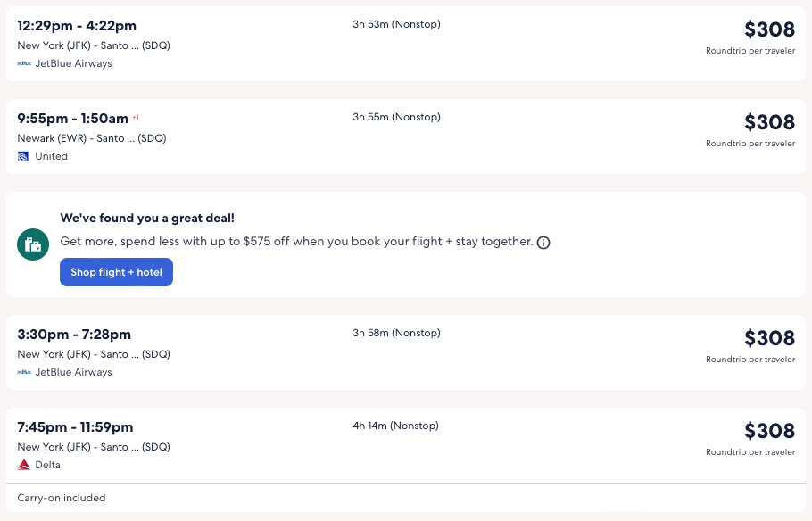
Task: Click the $308 price on the 12:29pm flight
Action: click(x=769, y=29)
